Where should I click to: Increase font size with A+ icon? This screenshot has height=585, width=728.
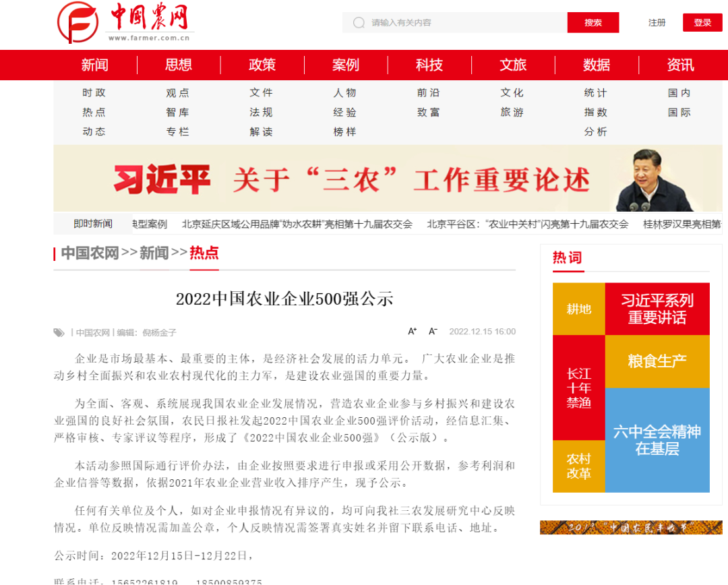(x=413, y=331)
